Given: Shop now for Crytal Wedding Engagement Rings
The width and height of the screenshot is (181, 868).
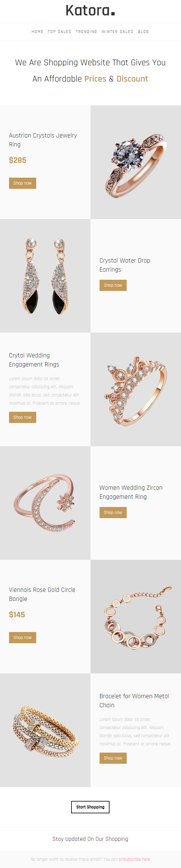Looking at the screenshot, I should 23,418.
